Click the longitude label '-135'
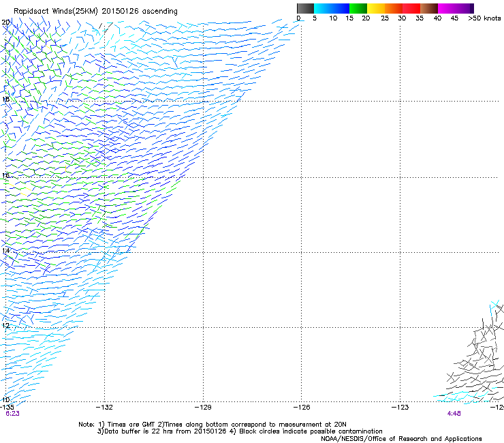The width and height of the screenshot is (504, 443). pos(7,408)
